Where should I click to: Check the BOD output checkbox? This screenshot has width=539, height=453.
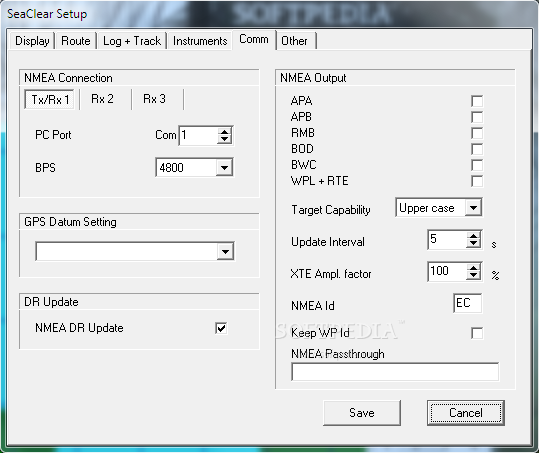(477, 149)
